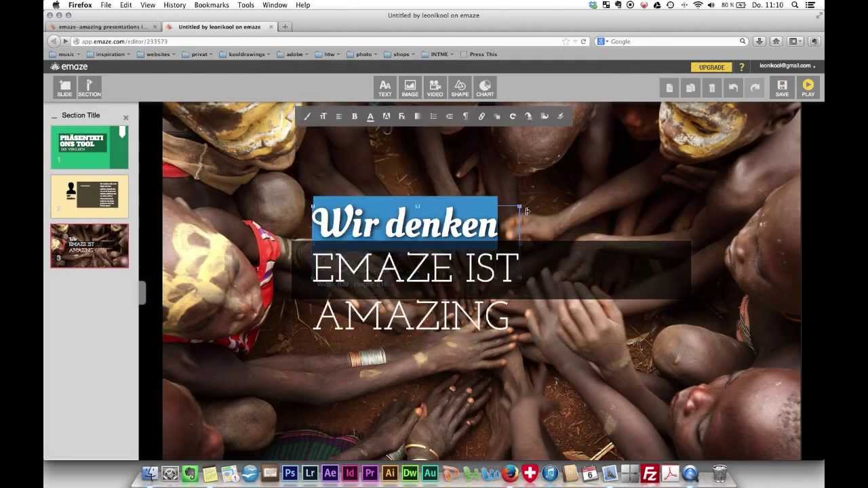Insert a hyperlink with the link icon
Image resolution: width=868 pixels, height=488 pixels.
481,117
